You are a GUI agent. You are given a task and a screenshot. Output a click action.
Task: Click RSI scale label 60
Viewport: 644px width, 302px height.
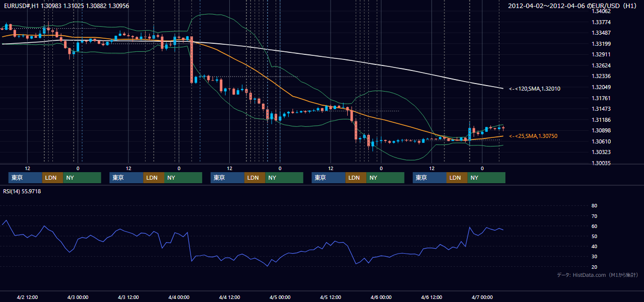click(594, 226)
